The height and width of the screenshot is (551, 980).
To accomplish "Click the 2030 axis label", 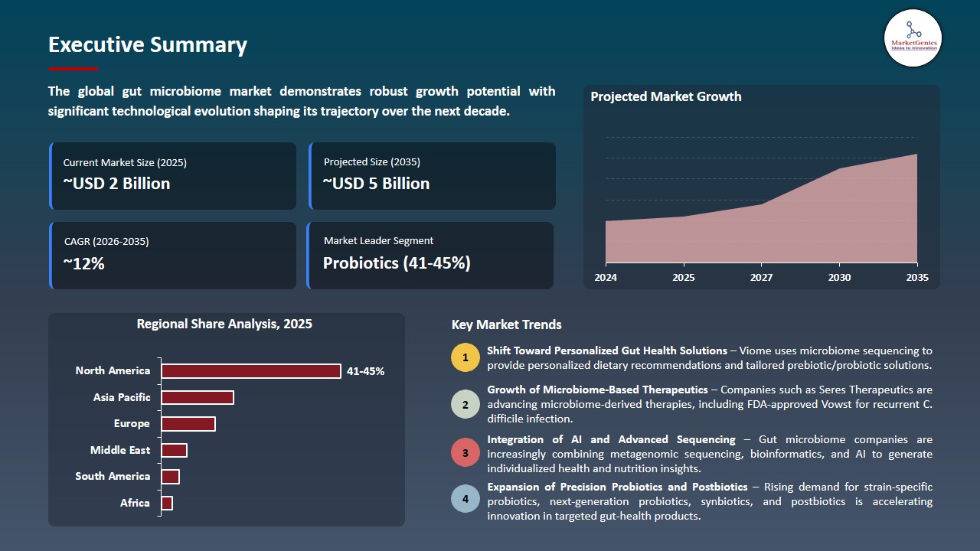I will [x=839, y=277].
